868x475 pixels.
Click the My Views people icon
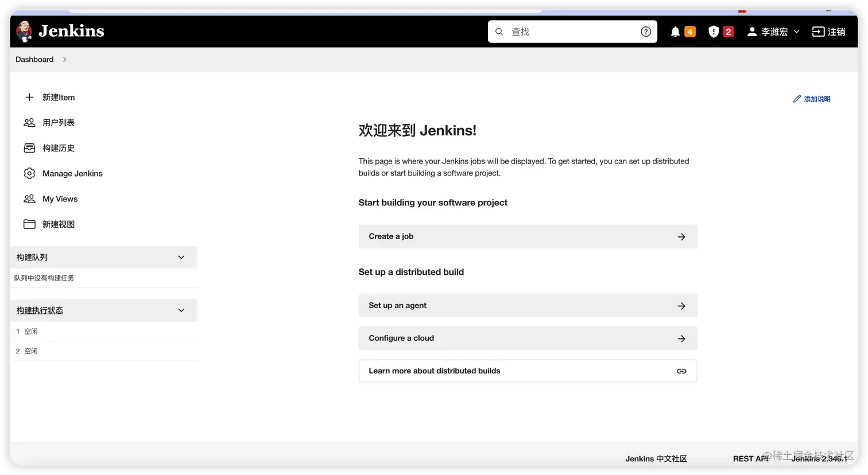[x=29, y=198]
